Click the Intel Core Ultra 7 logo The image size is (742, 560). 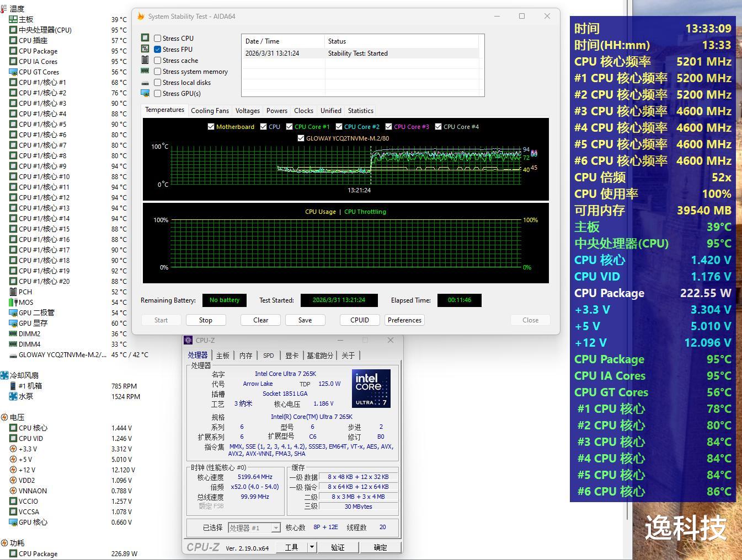point(371,389)
